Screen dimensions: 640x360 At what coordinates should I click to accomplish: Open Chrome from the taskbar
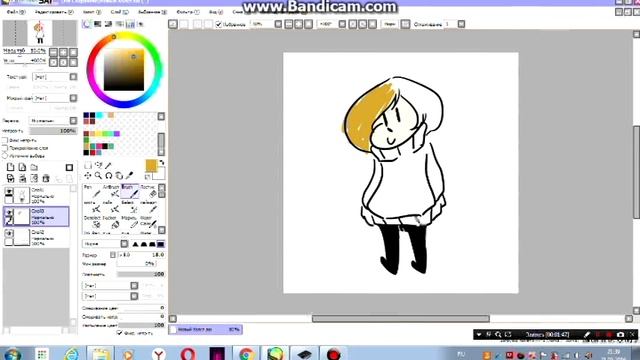tap(246, 354)
